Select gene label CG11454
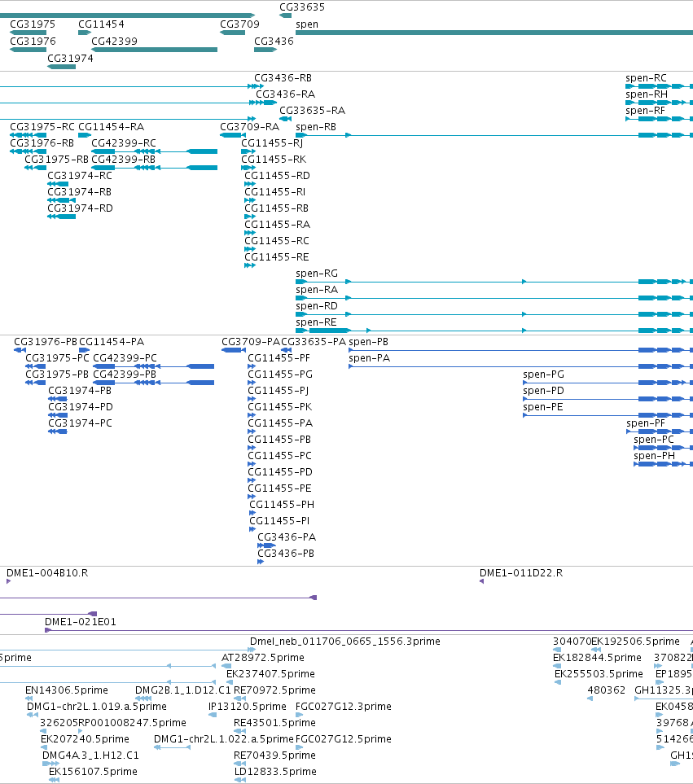693x784 pixels. point(101,24)
